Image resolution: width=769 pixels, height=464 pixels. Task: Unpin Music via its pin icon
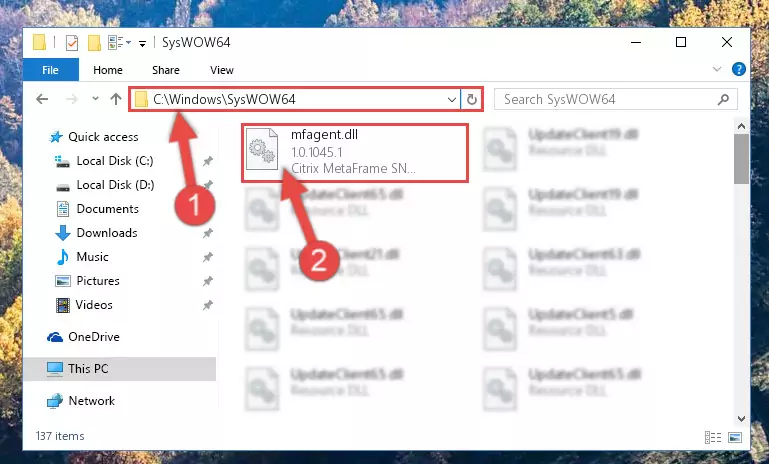pyautogui.click(x=208, y=257)
